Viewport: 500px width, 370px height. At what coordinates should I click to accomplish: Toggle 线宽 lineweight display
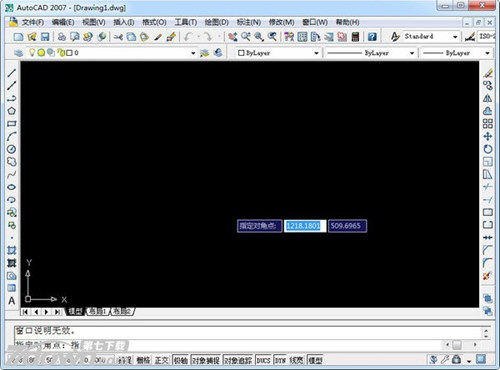tap(296, 360)
